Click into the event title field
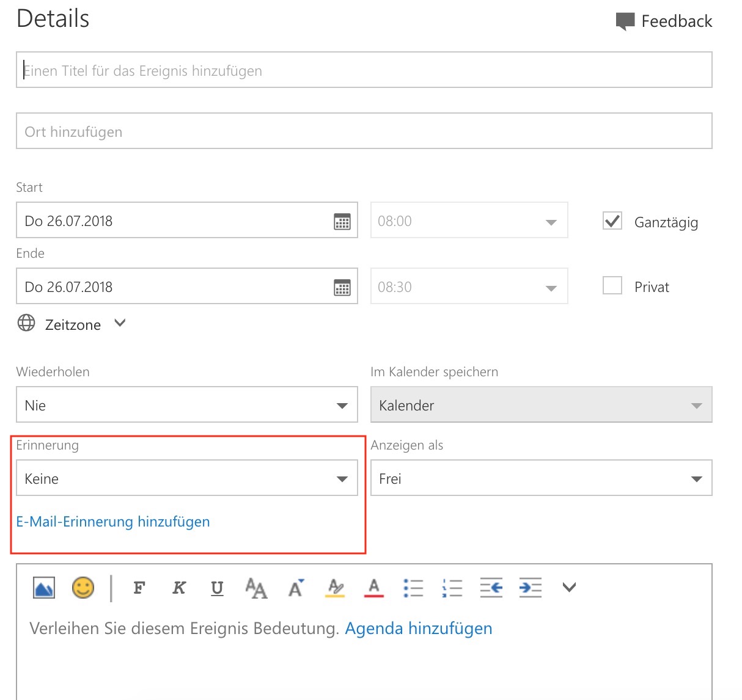Screen dimensions: 742x700 click(364, 70)
